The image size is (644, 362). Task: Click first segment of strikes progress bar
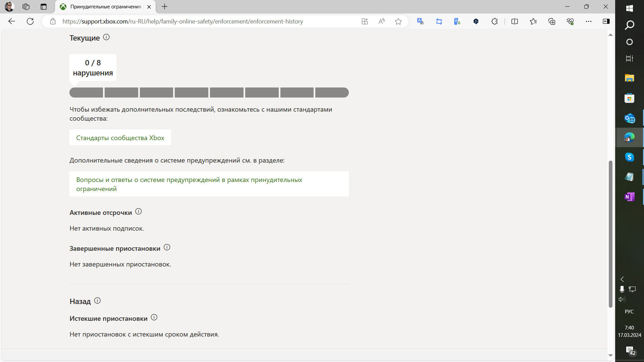tap(86, 93)
